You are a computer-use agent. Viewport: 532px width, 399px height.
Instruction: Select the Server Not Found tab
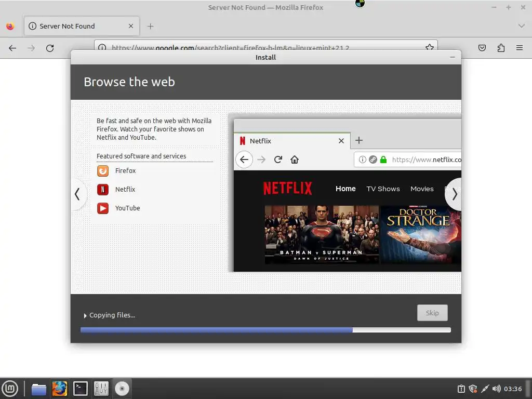point(82,26)
